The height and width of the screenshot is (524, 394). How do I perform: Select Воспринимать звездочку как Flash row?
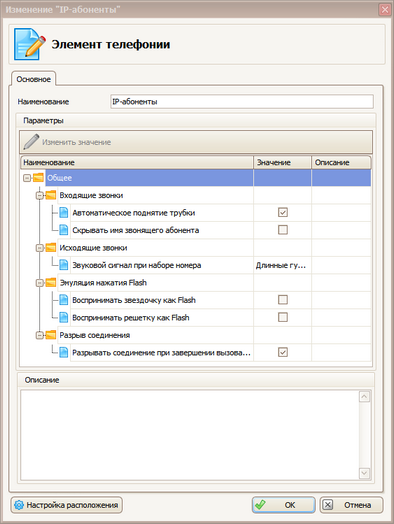[196, 300]
